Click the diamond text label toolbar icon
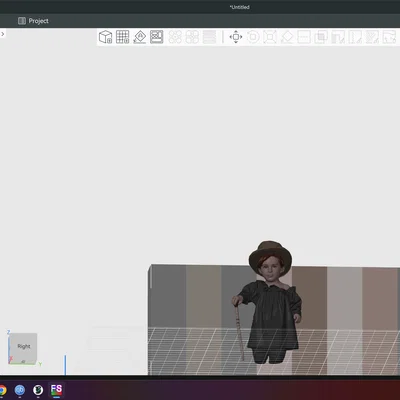 [140, 37]
